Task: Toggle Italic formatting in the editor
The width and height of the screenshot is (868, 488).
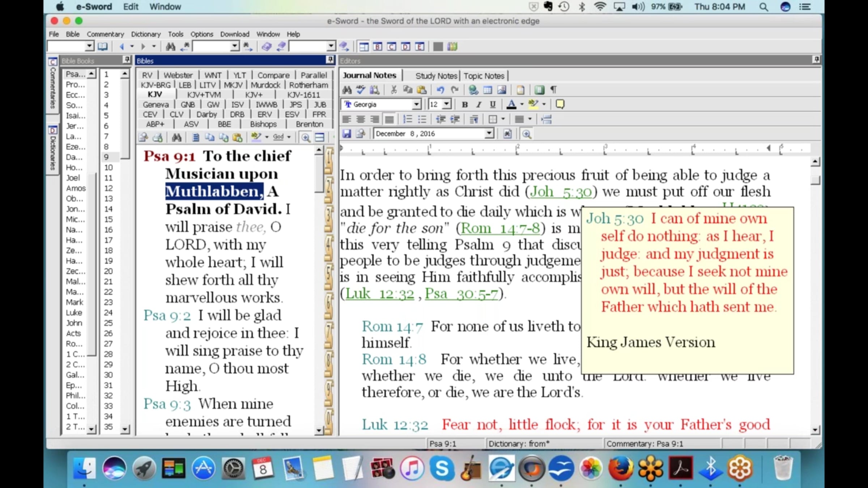Action: coord(479,104)
